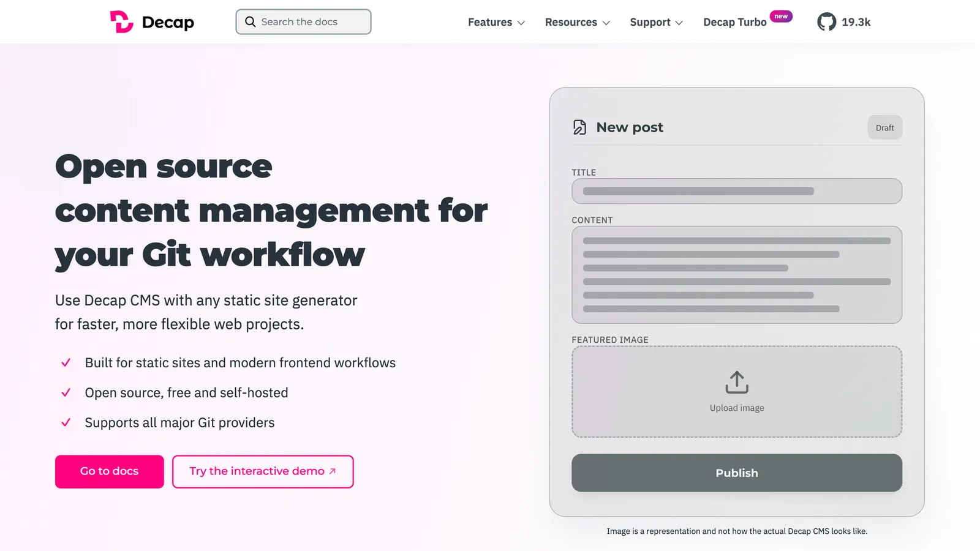Click the CONTENT placeholder text area
The image size is (980, 551).
pos(737,275)
